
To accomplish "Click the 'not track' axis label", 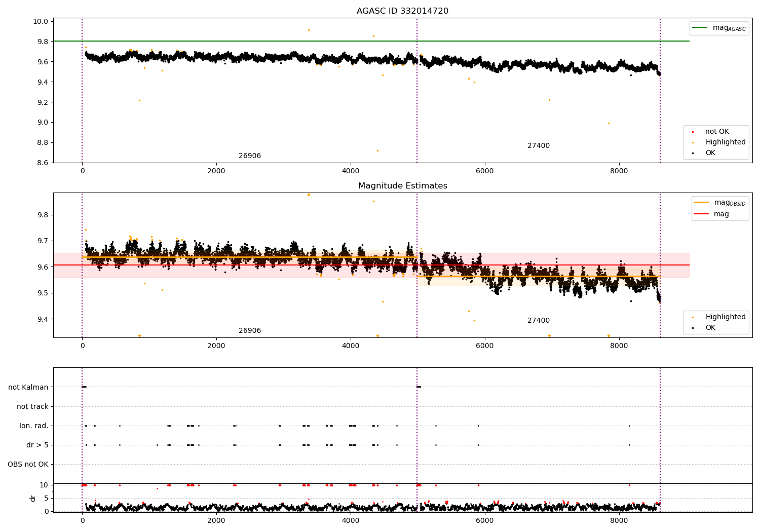I will point(32,406).
